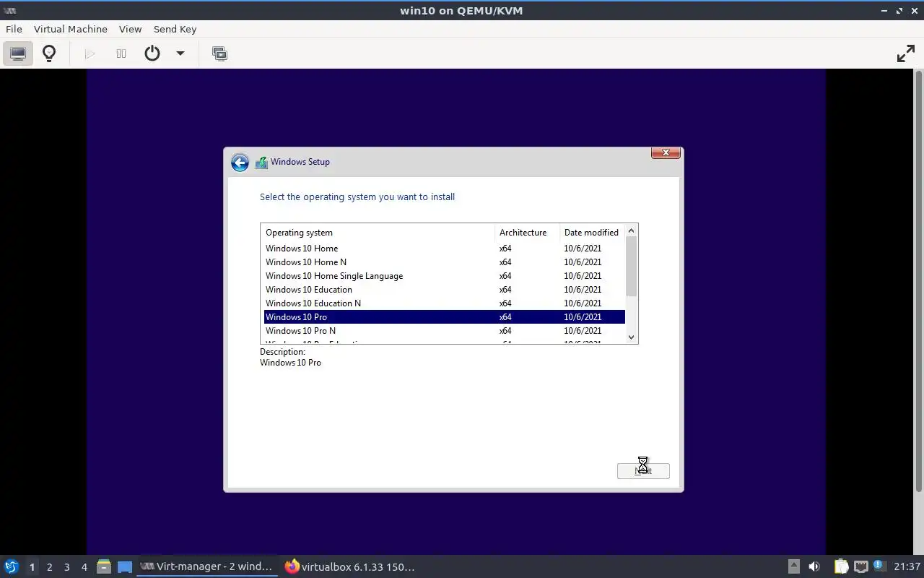924x578 pixels.
Task: Click the show desktop taskbar icon
Action: tap(125, 567)
